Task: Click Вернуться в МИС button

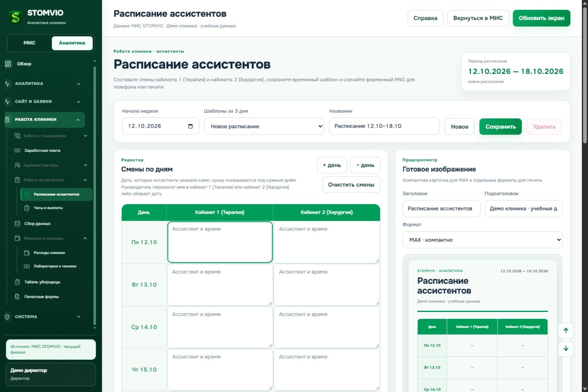Action: [x=478, y=18]
